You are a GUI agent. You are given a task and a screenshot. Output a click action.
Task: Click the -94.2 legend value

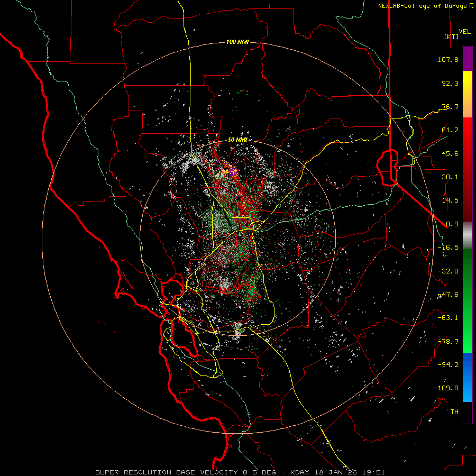point(448,365)
